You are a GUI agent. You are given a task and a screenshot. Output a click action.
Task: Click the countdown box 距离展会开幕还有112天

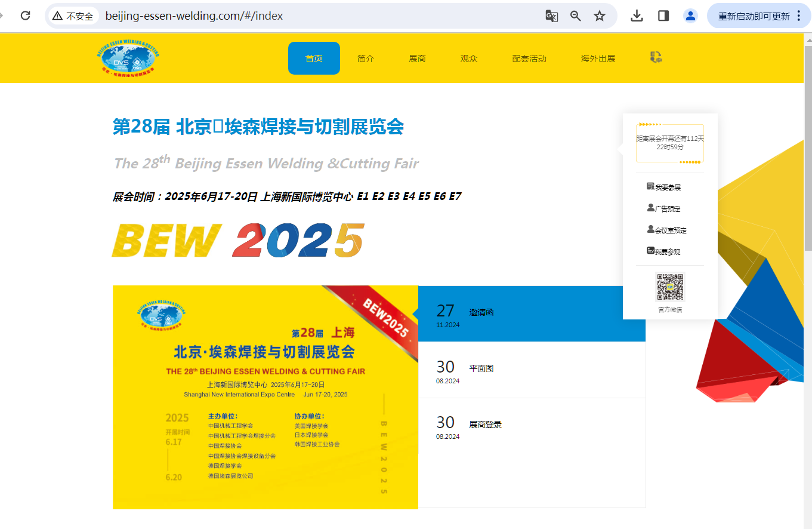[x=670, y=143]
